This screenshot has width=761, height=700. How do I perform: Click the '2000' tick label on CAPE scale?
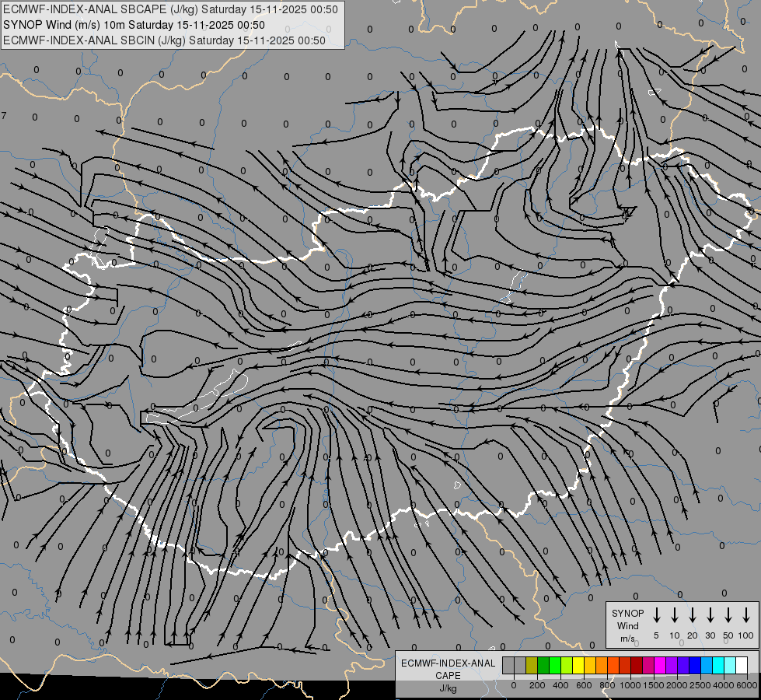(677, 685)
